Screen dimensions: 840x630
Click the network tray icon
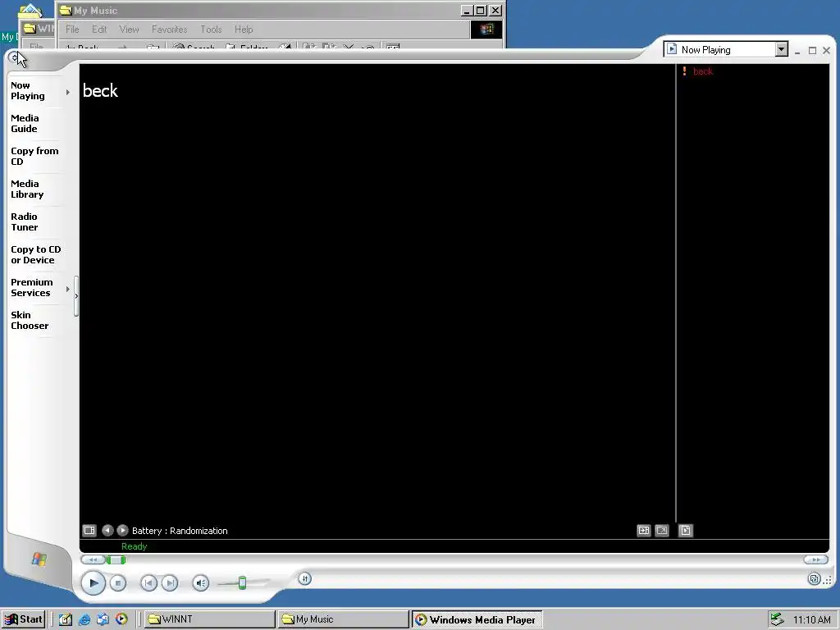(777, 619)
